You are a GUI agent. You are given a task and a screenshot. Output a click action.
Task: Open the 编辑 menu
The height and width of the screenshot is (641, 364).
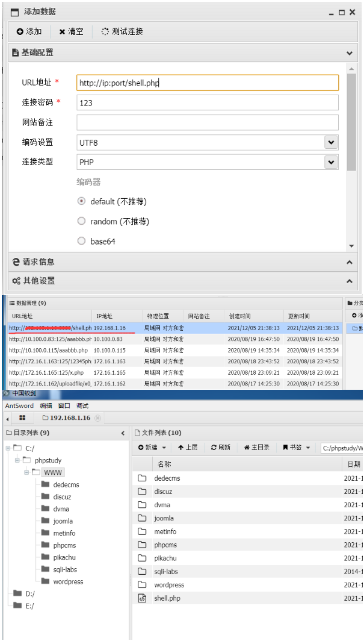(x=46, y=405)
